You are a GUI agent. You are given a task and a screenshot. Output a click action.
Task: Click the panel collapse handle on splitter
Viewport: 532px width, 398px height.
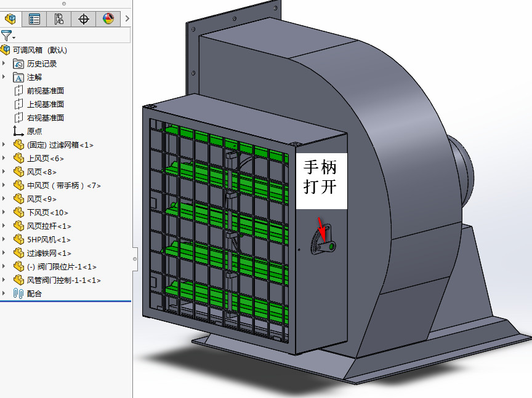[x=135, y=259]
